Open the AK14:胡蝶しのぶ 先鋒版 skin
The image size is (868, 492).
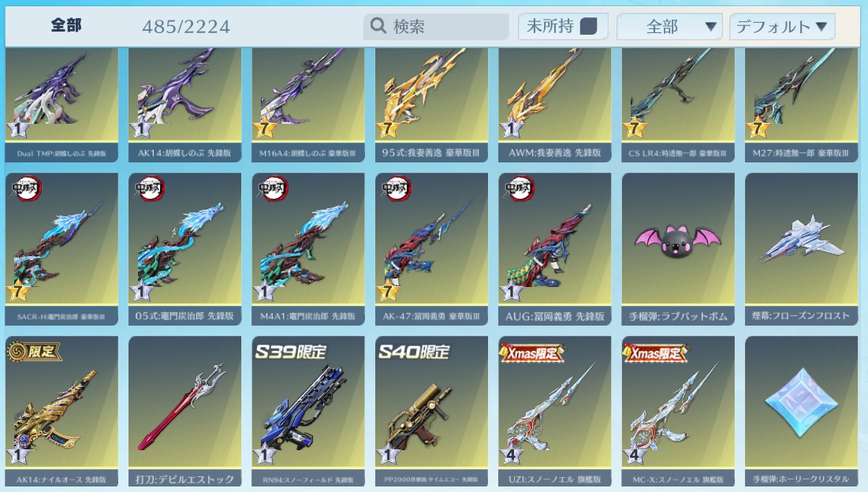click(185, 105)
